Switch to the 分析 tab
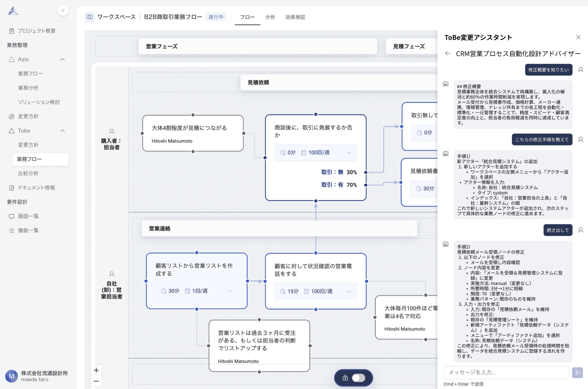This screenshot has height=389, width=588. [270, 17]
